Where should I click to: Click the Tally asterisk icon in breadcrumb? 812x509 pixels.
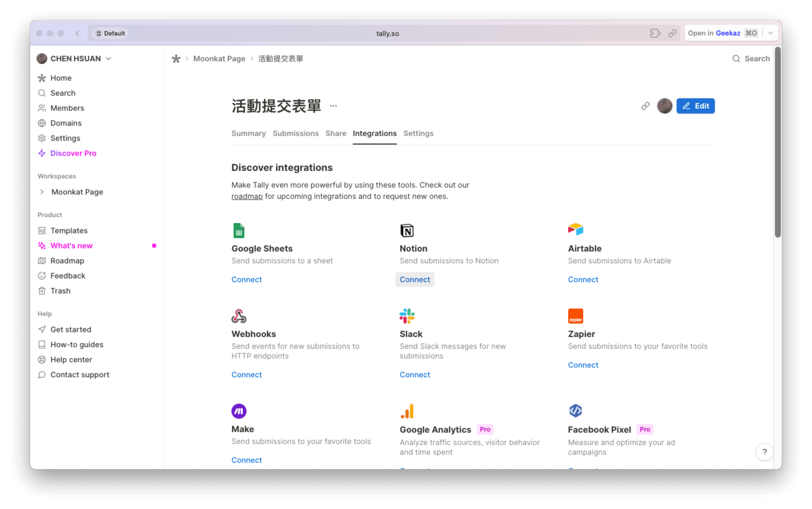[x=176, y=59]
